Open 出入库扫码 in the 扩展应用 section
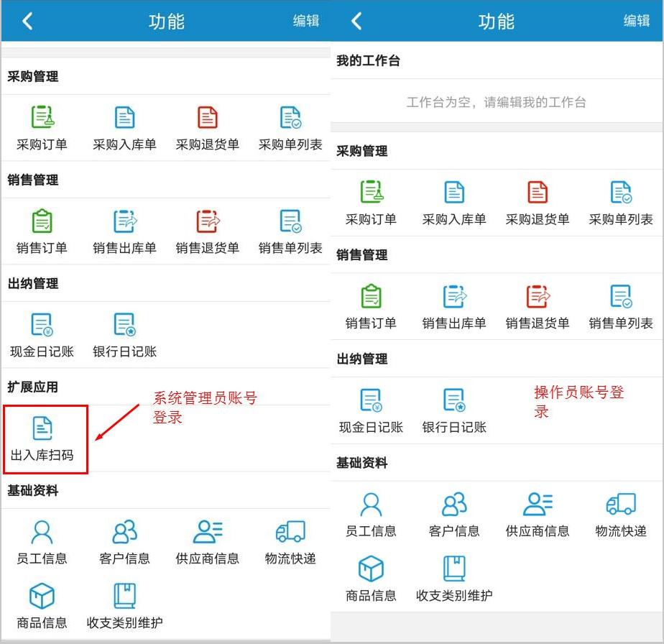 pos(42,438)
